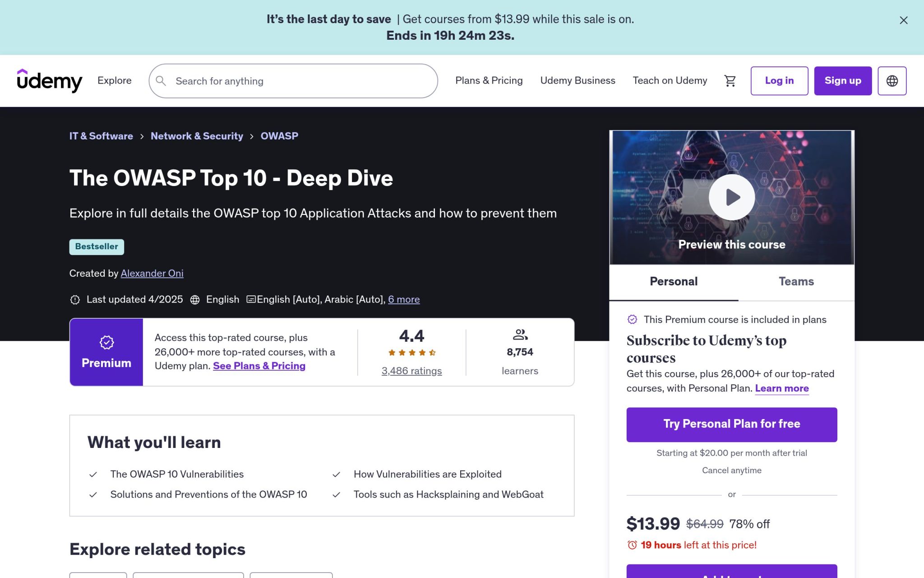Go to IT & Software breadcrumb
924x578 pixels.
coord(101,136)
